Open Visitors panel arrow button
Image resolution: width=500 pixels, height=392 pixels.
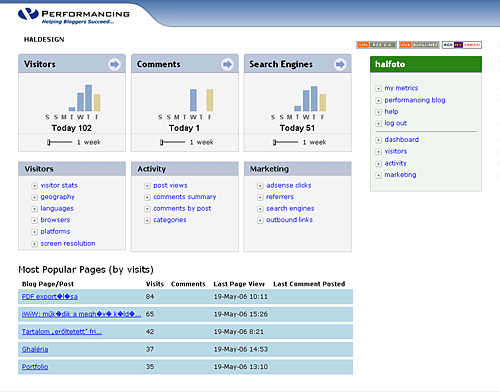(x=114, y=64)
